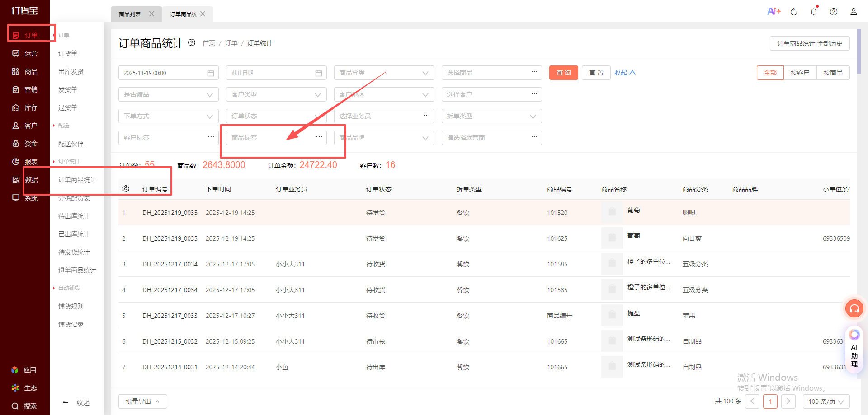Viewport: 868px width, 415px height.
Task: Open 运营 in main sidebar
Action: click(25, 53)
